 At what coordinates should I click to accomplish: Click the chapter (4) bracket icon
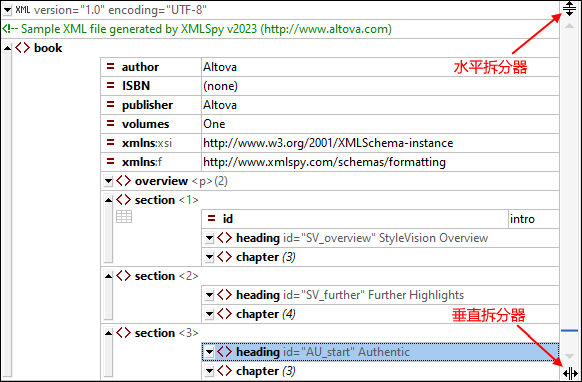(x=225, y=314)
